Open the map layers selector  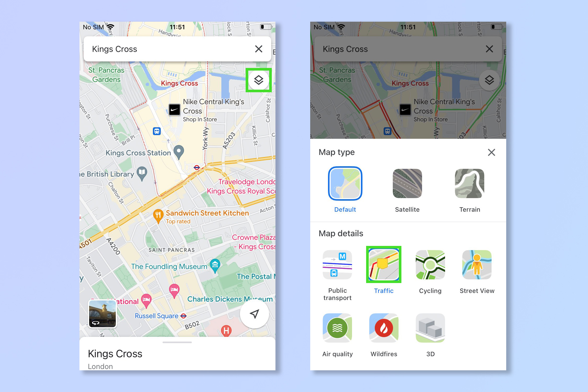click(x=259, y=80)
